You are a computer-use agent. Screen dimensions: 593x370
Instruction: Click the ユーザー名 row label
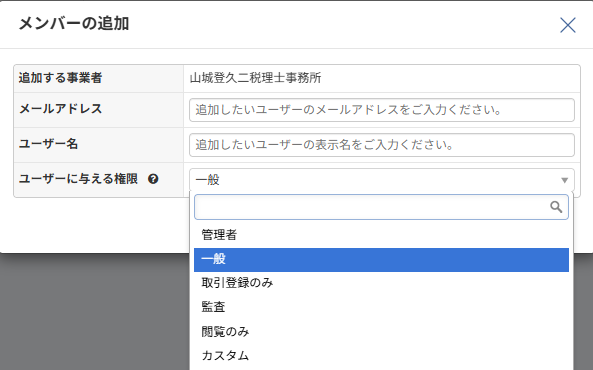coord(48,144)
